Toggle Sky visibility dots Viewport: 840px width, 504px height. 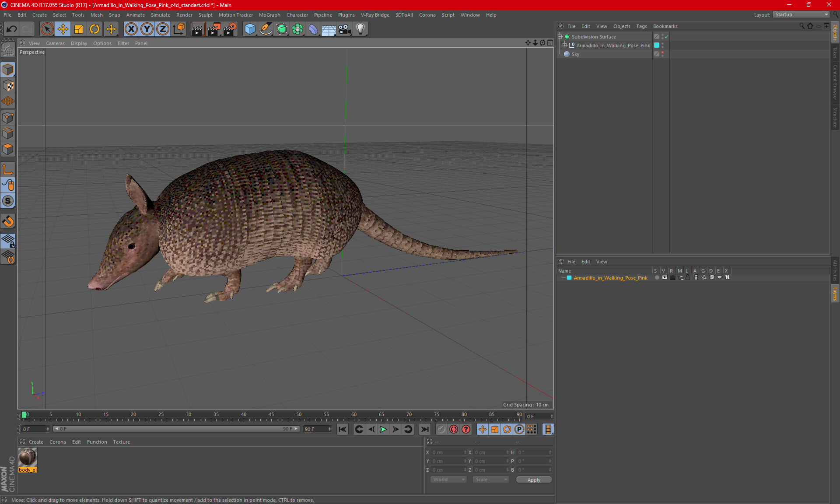coord(662,54)
